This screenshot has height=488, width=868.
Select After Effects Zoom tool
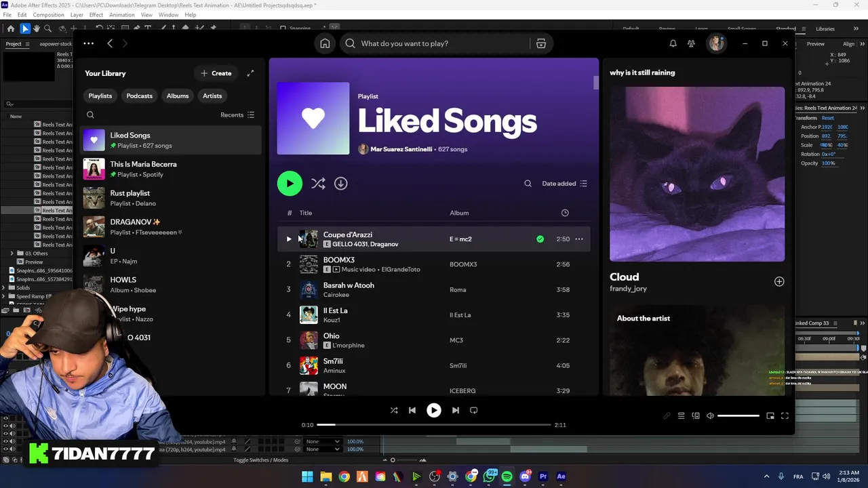[x=47, y=28]
